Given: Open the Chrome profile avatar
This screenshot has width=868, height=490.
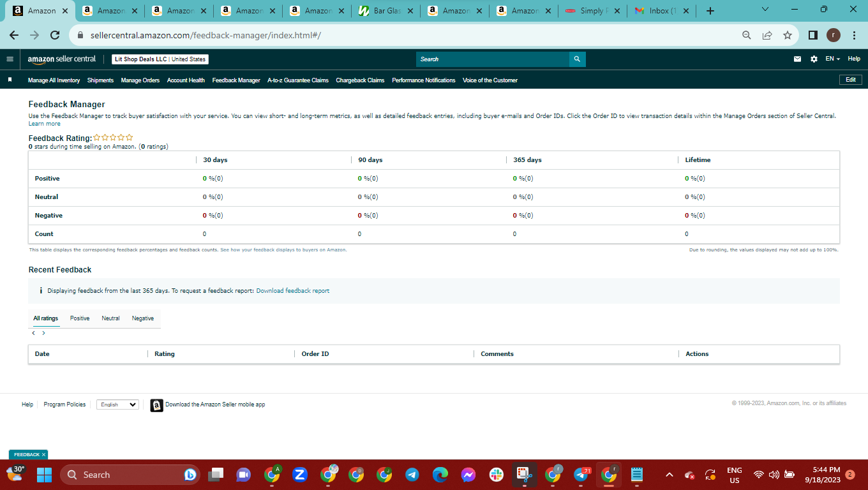Looking at the screenshot, I should coord(834,36).
